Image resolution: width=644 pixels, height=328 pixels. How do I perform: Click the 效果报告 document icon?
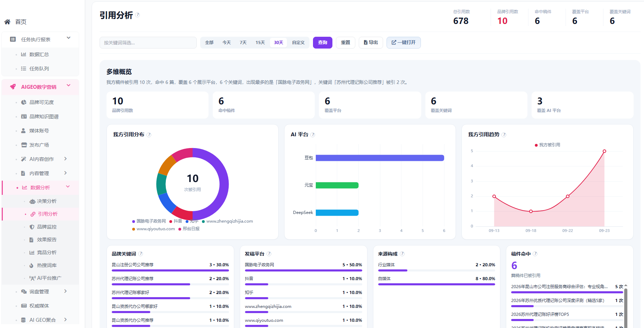(32, 240)
